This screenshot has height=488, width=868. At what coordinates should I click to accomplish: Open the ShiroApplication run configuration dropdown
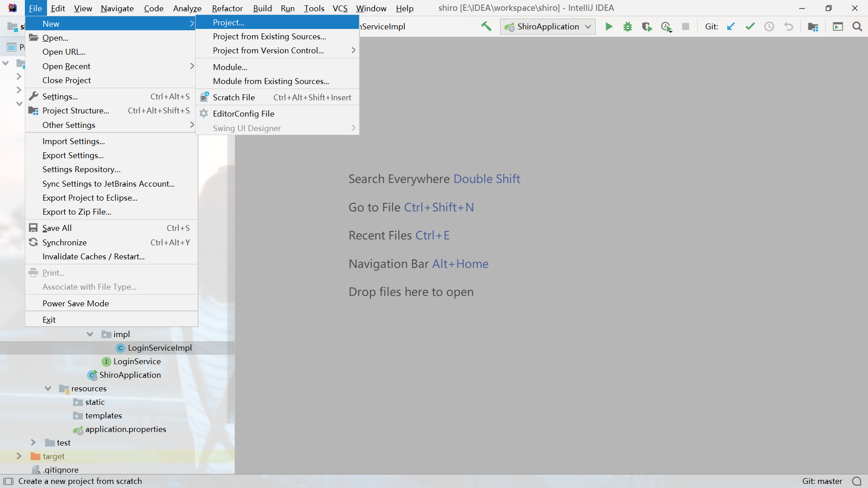[548, 27]
